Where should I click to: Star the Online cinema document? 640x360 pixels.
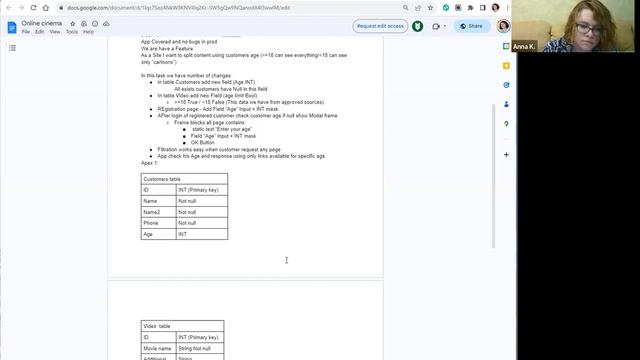[x=73, y=24]
